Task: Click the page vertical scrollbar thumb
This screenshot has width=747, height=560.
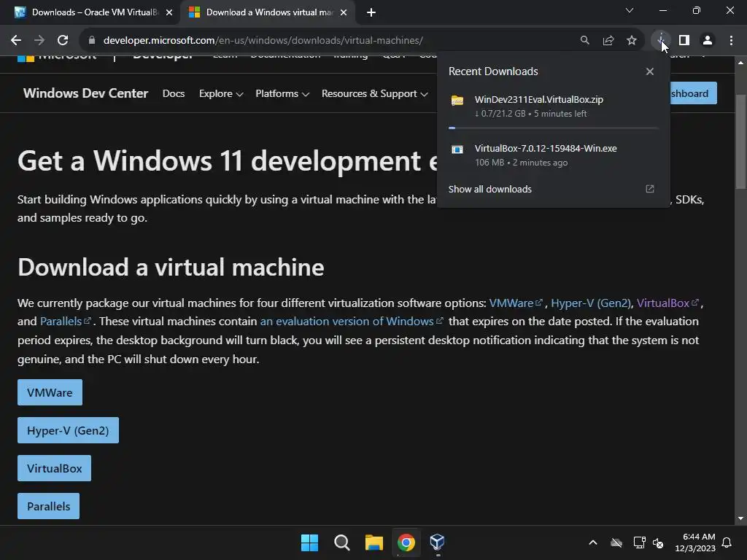Action: pos(740,141)
